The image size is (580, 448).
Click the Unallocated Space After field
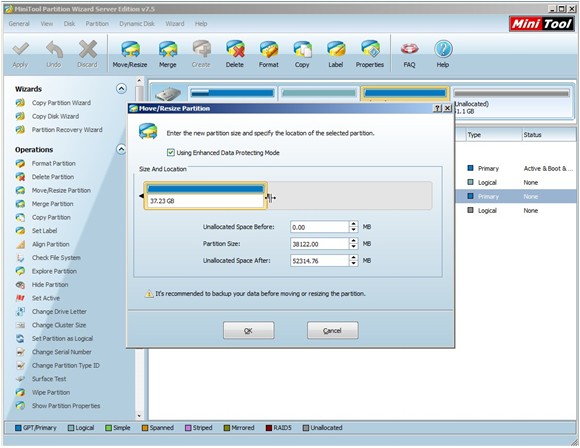320,261
